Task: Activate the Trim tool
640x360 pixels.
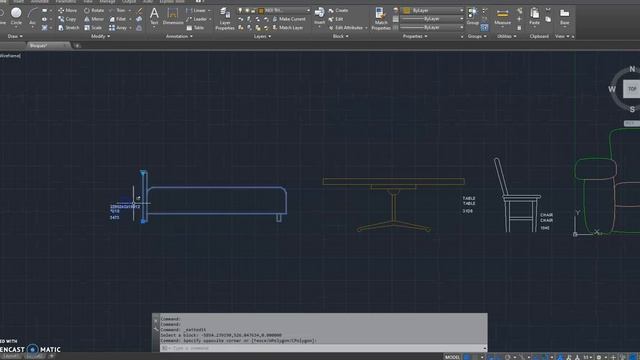Action: coord(118,11)
